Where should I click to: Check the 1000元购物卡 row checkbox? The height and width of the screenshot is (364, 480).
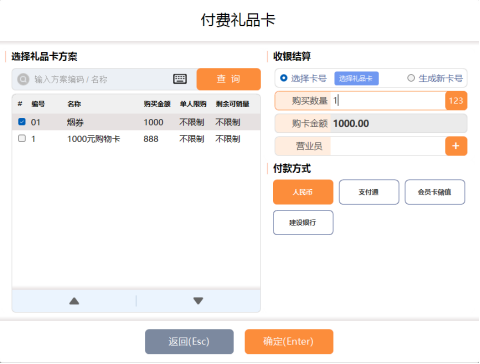(x=22, y=138)
